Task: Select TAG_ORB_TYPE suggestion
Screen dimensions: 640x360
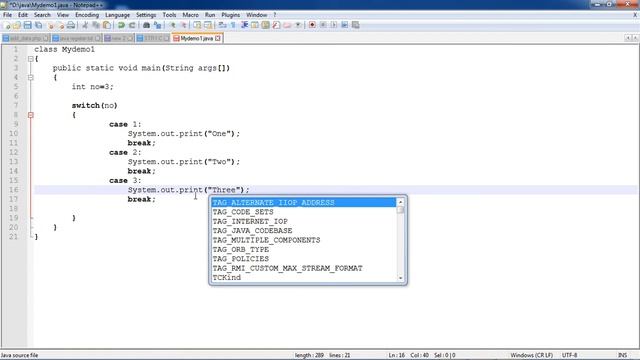Action: [304, 249]
